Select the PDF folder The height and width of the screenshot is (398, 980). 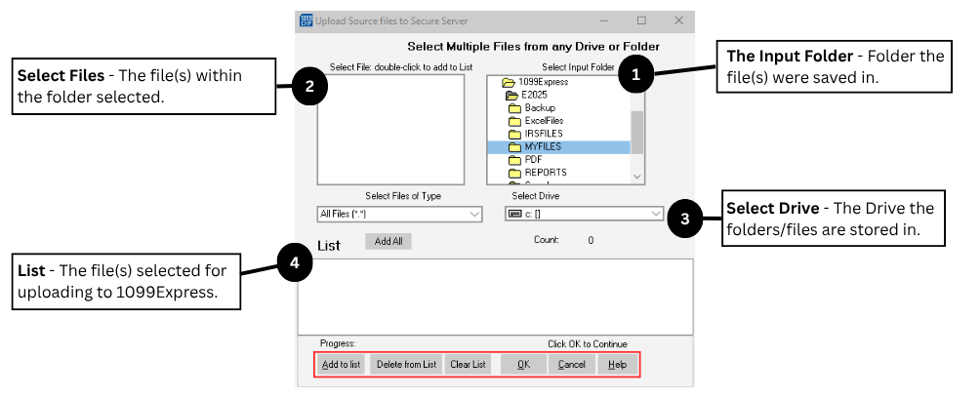533,159
